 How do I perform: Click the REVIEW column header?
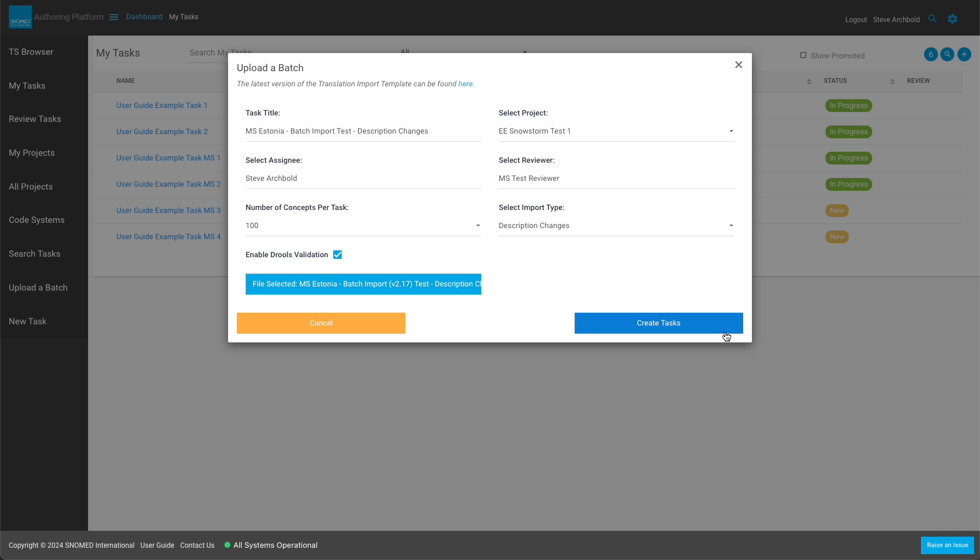[x=918, y=81]
